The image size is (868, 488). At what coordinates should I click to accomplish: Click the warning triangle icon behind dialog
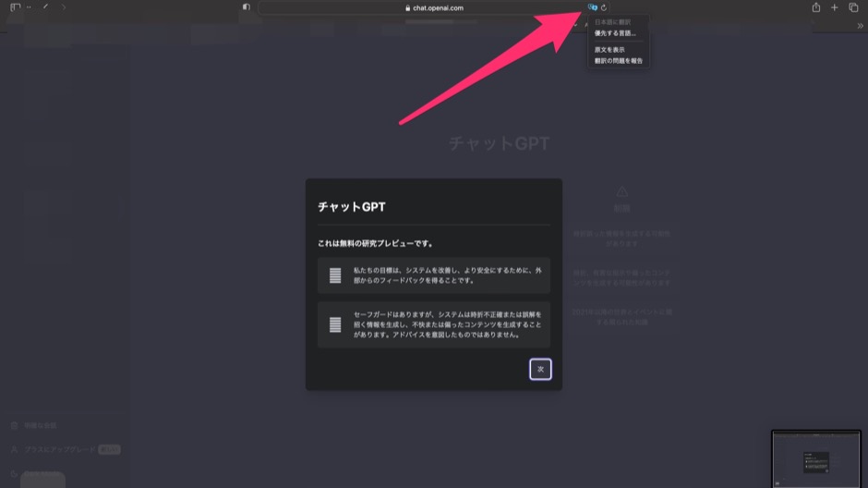click(621, 191)
